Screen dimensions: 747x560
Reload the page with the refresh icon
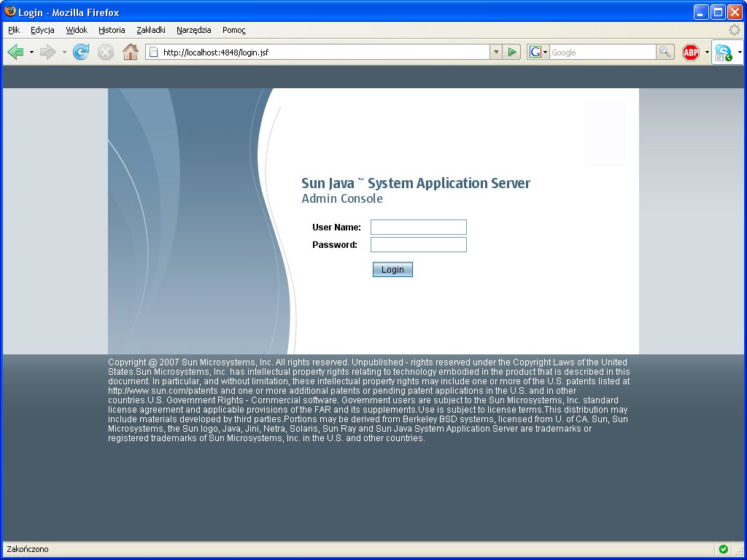click(x=81, y=52)
